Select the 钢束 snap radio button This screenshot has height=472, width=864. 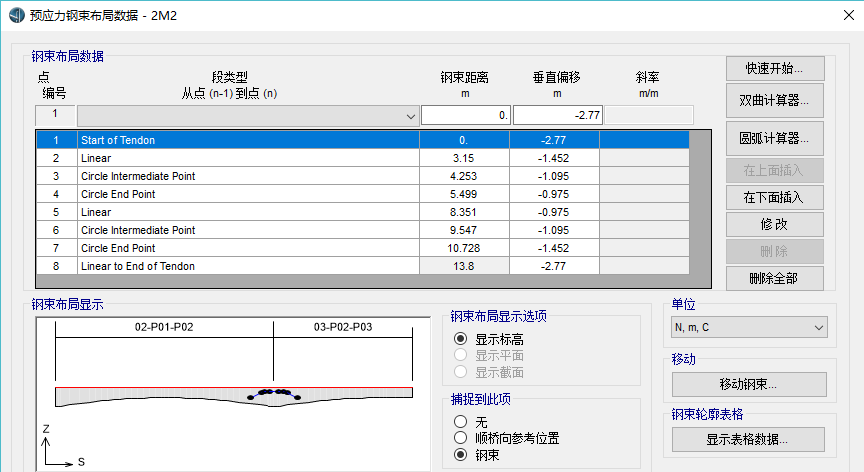[461, 454]
